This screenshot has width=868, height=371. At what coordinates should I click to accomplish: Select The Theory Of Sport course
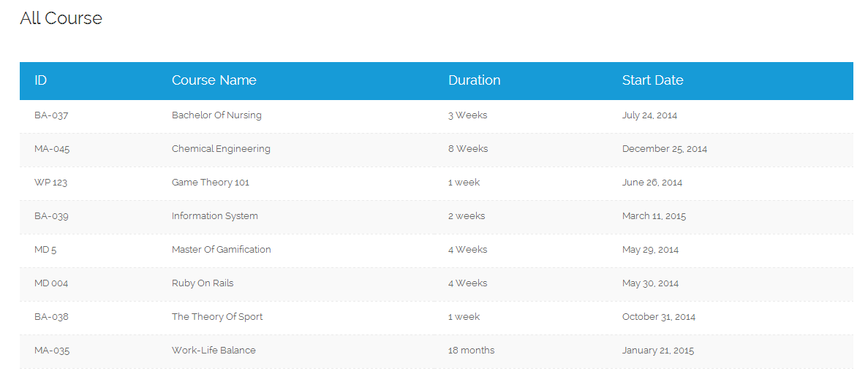pos(217,317)
